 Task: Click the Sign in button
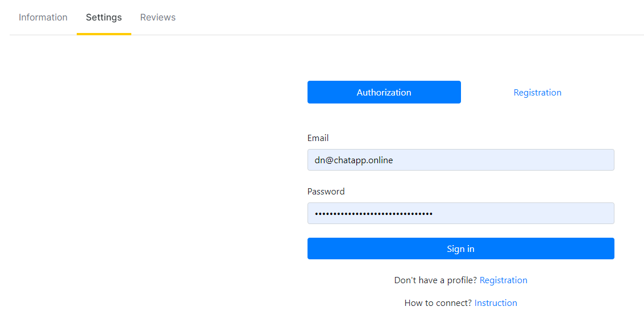point(461,249)
